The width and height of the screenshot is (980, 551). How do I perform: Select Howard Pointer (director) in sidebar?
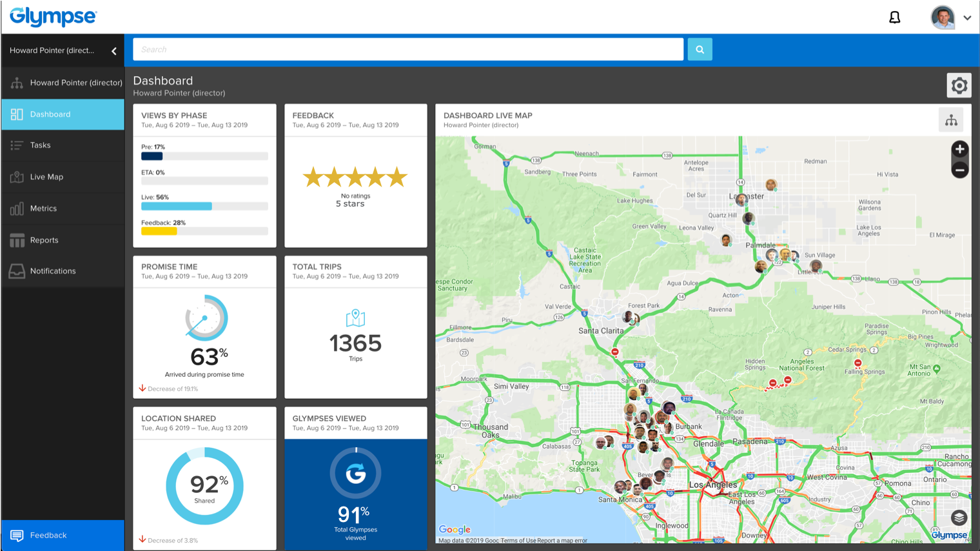click(x=63, y=83)
